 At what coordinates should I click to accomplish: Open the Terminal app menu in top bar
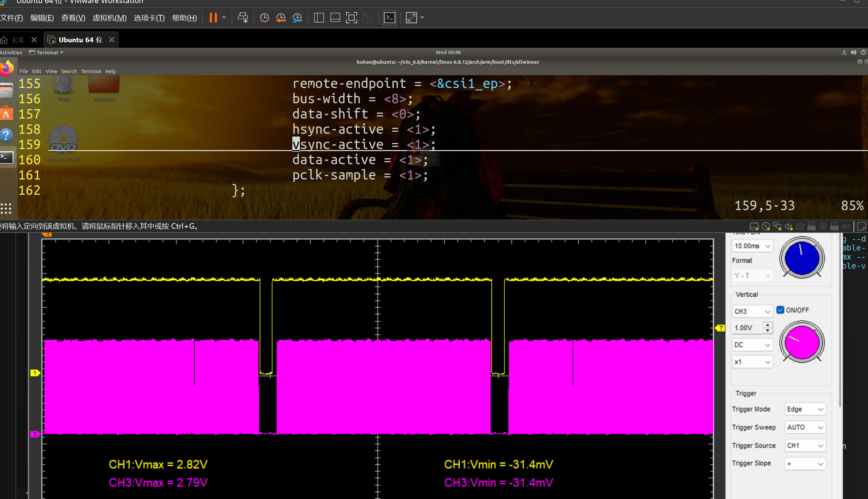[46, 53]
